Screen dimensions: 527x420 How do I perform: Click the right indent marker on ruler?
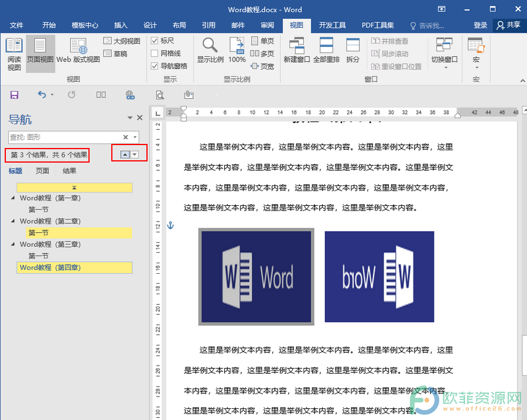pyautogui.click(x=457, y=115)
